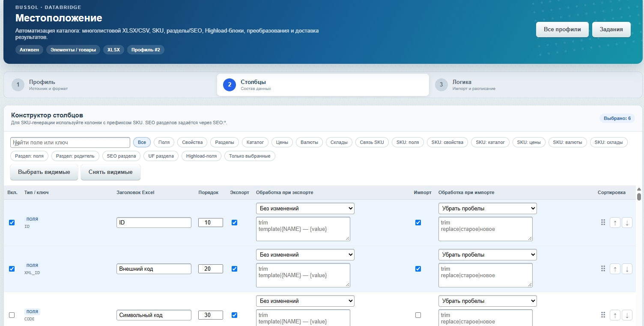Click Выбрать видимые button
Screen dimensions: 644x326
(x=44, y=172)
